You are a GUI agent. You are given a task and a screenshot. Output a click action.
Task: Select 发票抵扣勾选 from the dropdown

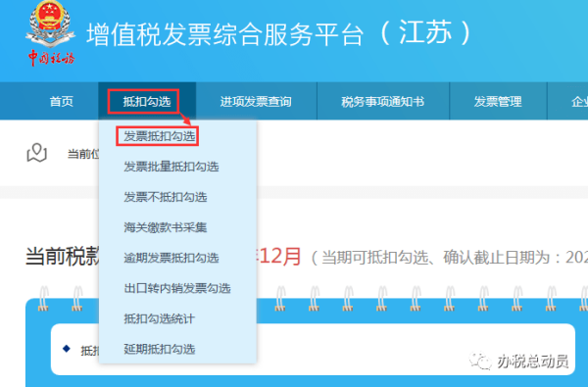click(160, 136)
